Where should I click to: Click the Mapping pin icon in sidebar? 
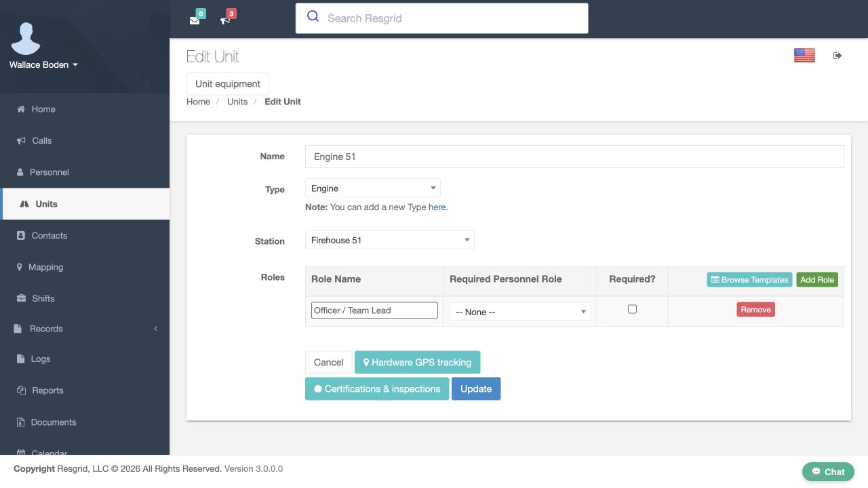(x=20, y=267)
